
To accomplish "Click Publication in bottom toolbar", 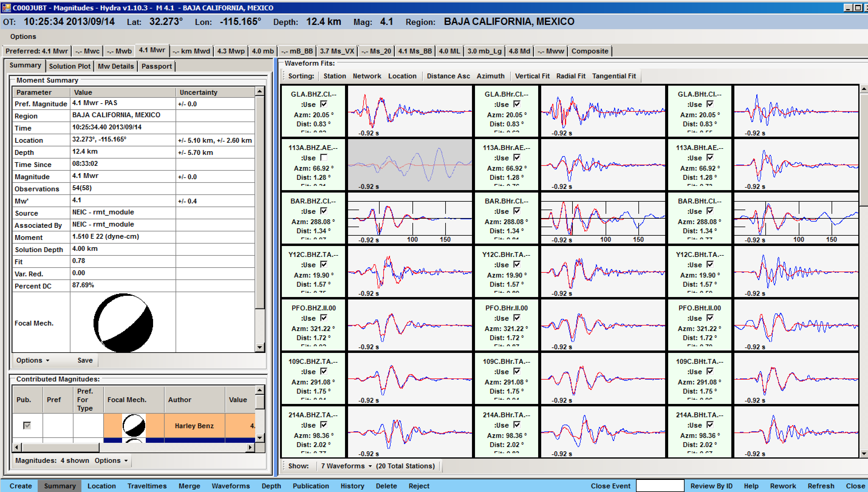I will [x=310, y=486].
